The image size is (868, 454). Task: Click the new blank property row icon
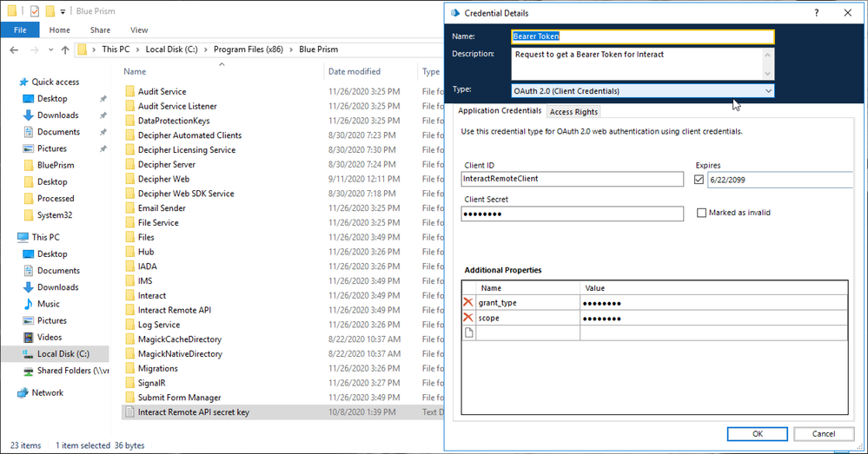coord(469,333)
